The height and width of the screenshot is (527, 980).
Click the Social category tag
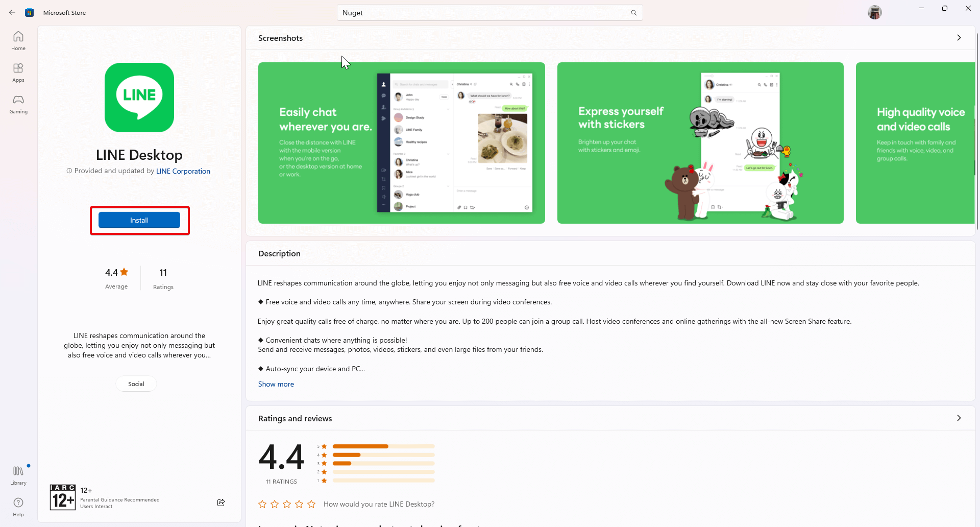click(136, 384)
